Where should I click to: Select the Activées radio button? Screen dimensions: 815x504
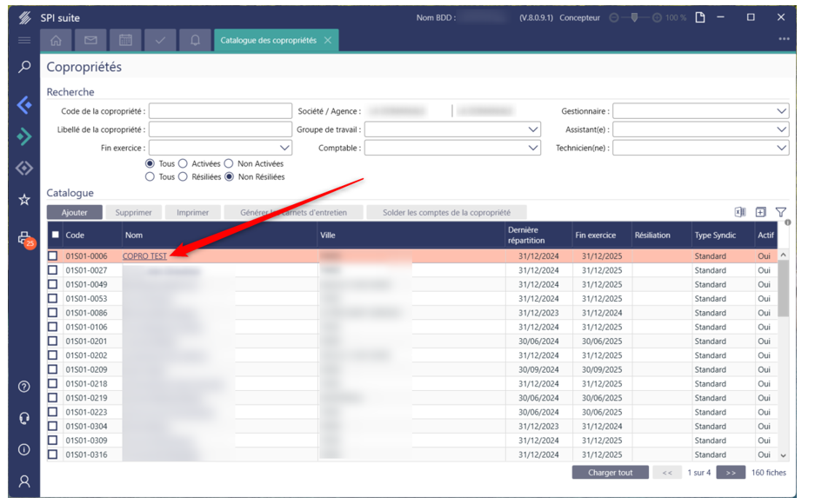183,163
